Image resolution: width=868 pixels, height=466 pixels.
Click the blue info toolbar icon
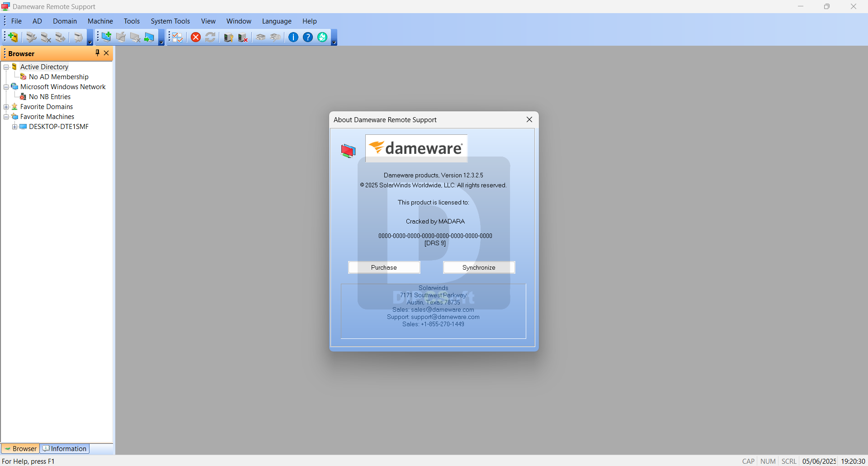click(x=293, y=37)
